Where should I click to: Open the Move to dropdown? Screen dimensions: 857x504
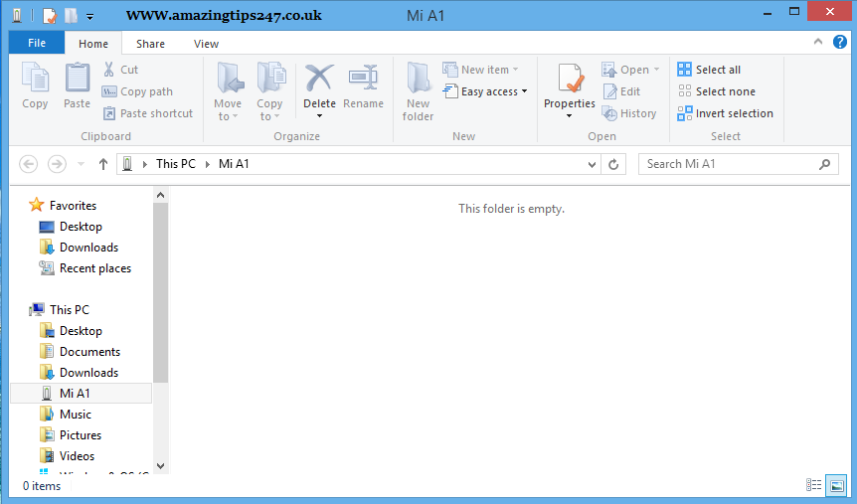pos(228,91)
